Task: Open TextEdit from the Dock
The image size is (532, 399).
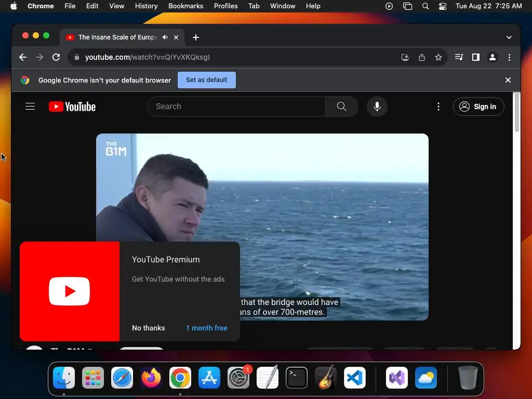Action: (268, 378)
